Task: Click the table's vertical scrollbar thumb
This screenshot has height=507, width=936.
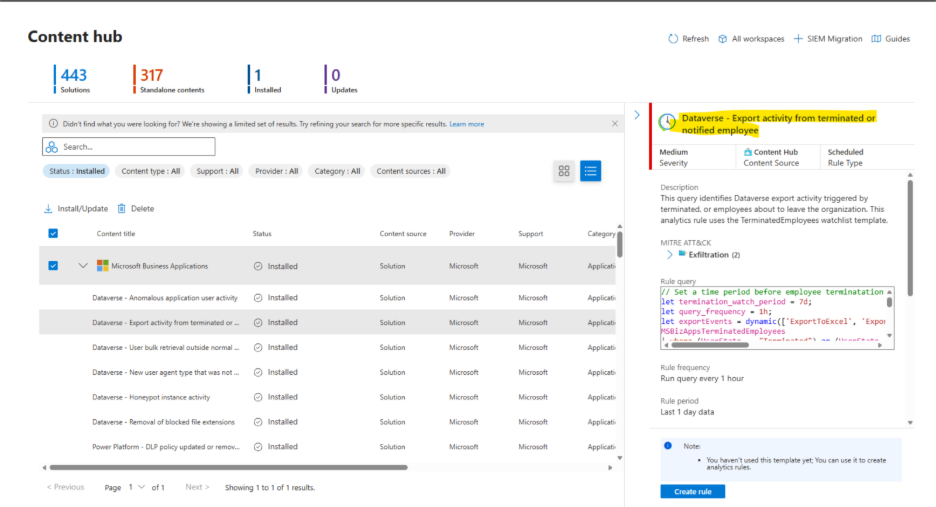Action: pyautogui.click(x=620, y=244)
